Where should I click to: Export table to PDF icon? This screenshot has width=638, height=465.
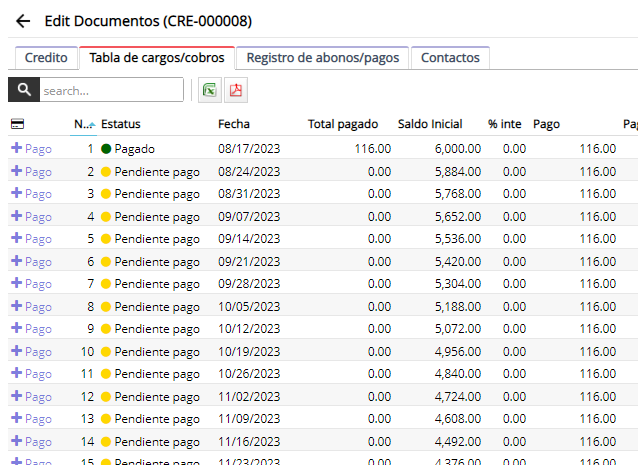click(236, 90)
